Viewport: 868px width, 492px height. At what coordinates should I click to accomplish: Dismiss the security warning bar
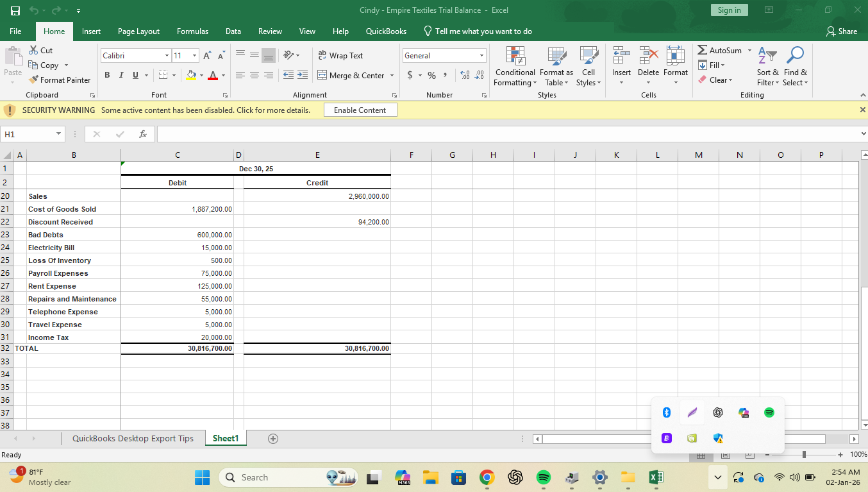click(x=862, y=110)
